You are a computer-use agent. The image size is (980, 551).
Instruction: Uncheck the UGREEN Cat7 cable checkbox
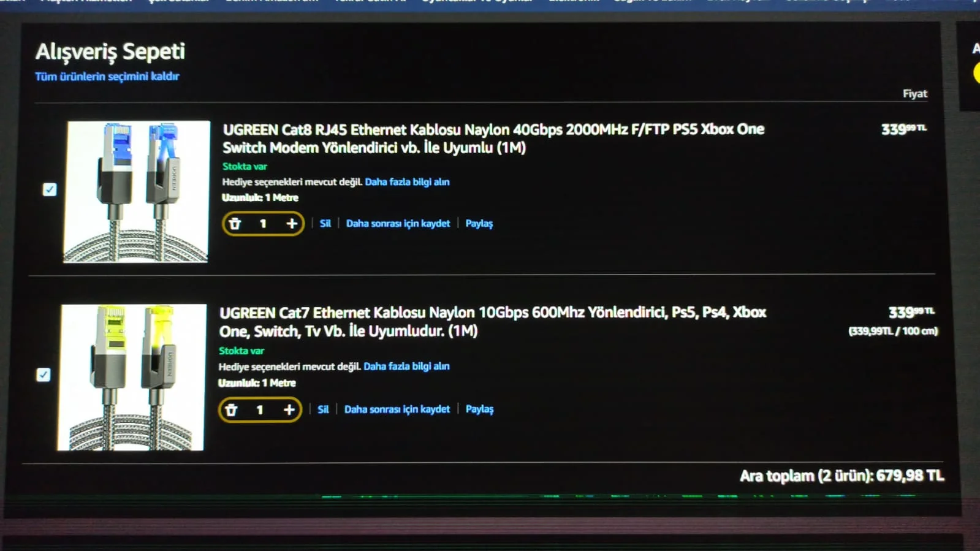43,374
